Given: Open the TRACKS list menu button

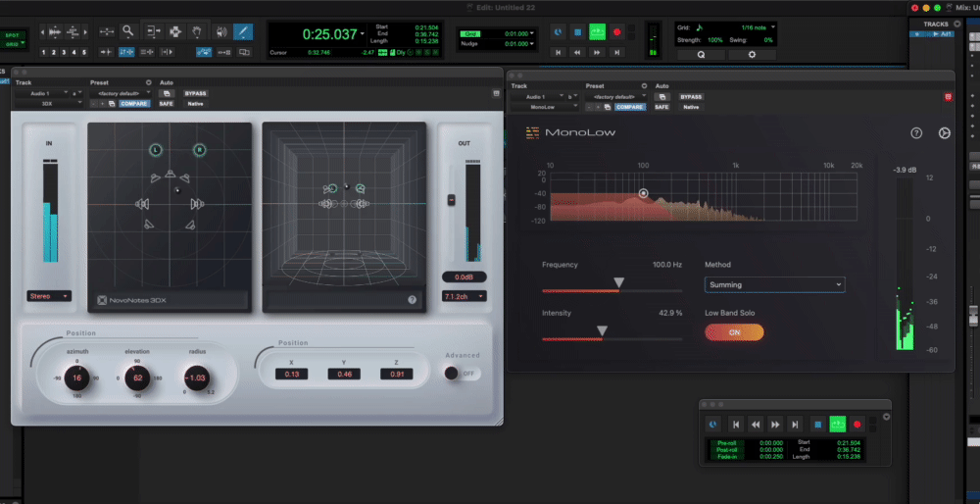Looking at the screenshot, I should (957, 25).
